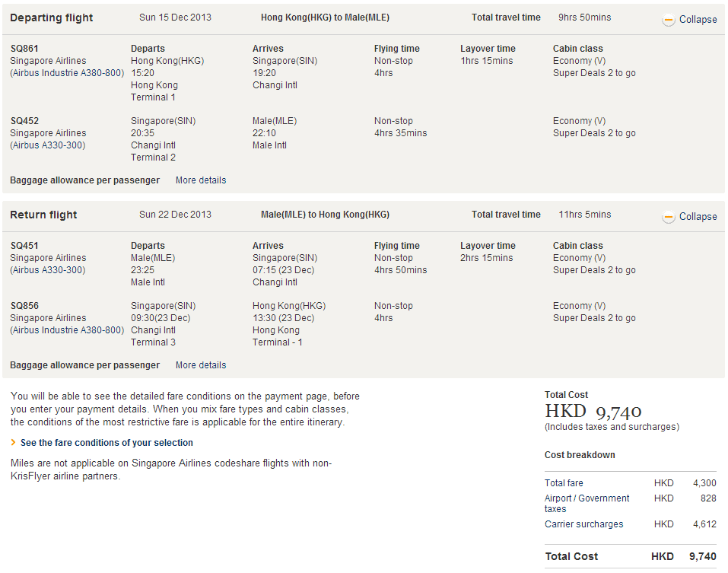Click the Total fare row label
The width and height of the screenshot is (728, 573).
[564, 483]
